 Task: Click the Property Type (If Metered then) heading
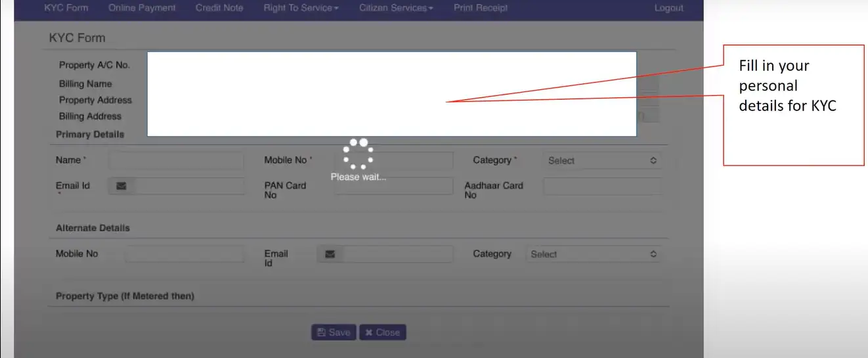(x=125, y=296)
